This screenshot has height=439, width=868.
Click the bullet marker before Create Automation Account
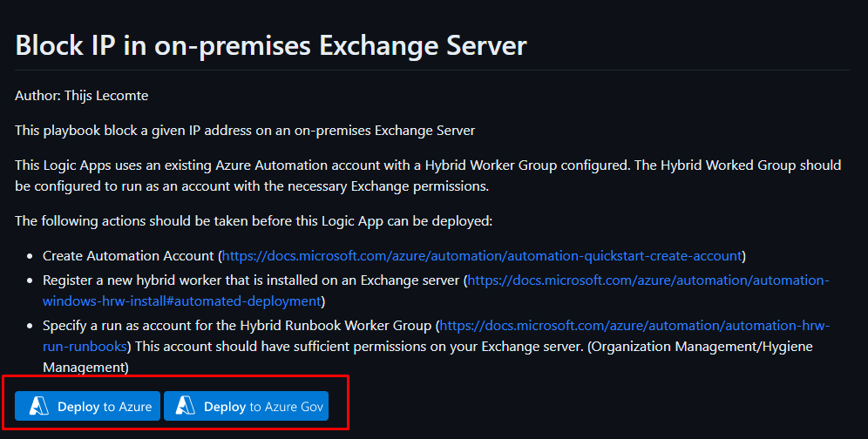[31, 257]
